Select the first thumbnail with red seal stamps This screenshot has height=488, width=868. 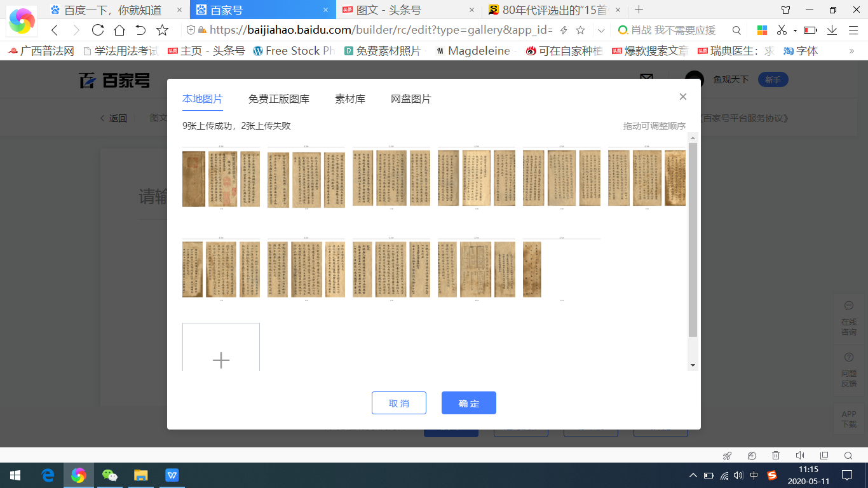[x=221, y=178]
